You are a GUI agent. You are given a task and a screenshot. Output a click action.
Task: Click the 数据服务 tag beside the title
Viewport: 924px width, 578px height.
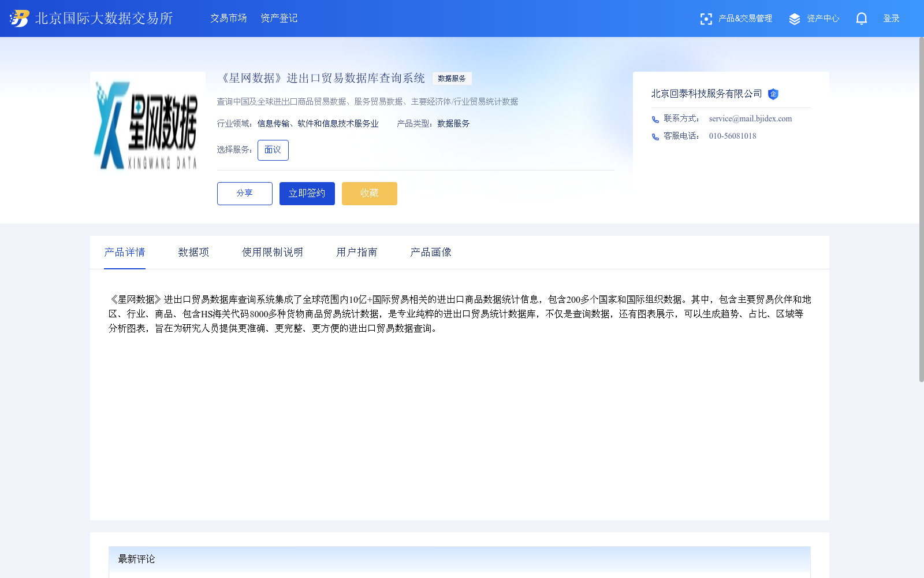click(x=452, y=79)
